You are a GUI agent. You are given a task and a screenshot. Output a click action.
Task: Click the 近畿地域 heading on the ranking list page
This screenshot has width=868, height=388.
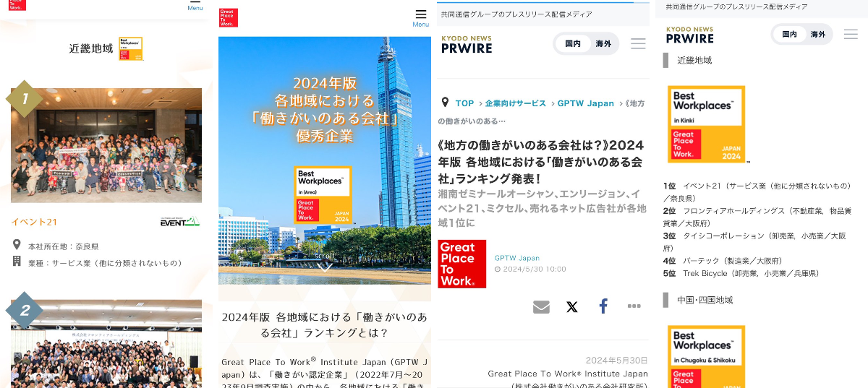point(694,60)
